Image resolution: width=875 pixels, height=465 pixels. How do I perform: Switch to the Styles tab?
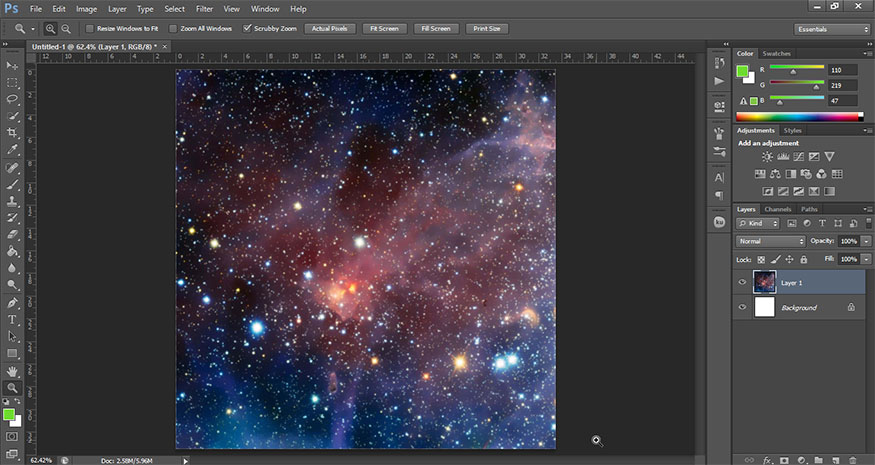click(x=792, y=131)
